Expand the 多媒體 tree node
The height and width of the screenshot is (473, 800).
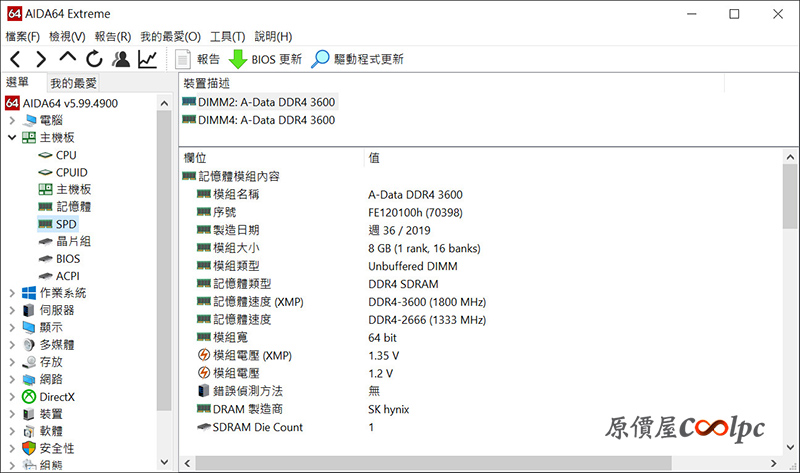12,345
